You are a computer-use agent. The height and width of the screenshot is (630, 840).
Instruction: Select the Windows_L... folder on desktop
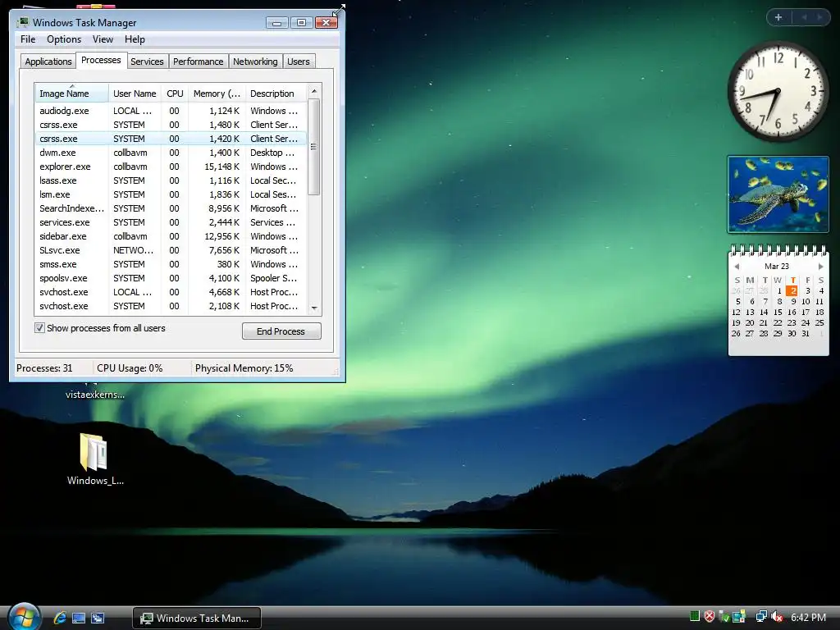click(x=95, y=459)
